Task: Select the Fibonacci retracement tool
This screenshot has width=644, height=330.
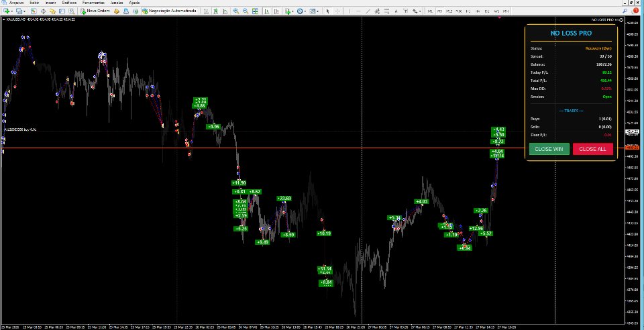Action: tap(386, 11)
